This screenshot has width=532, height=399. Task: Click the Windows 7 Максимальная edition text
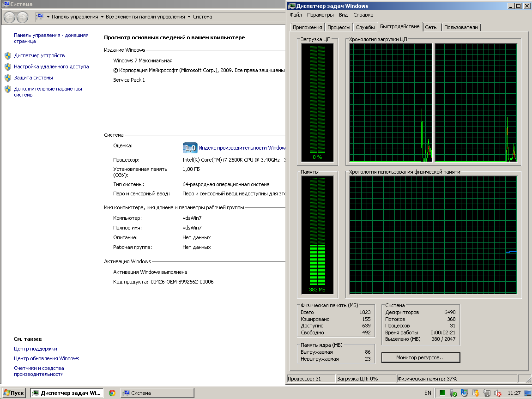(143, 61)
